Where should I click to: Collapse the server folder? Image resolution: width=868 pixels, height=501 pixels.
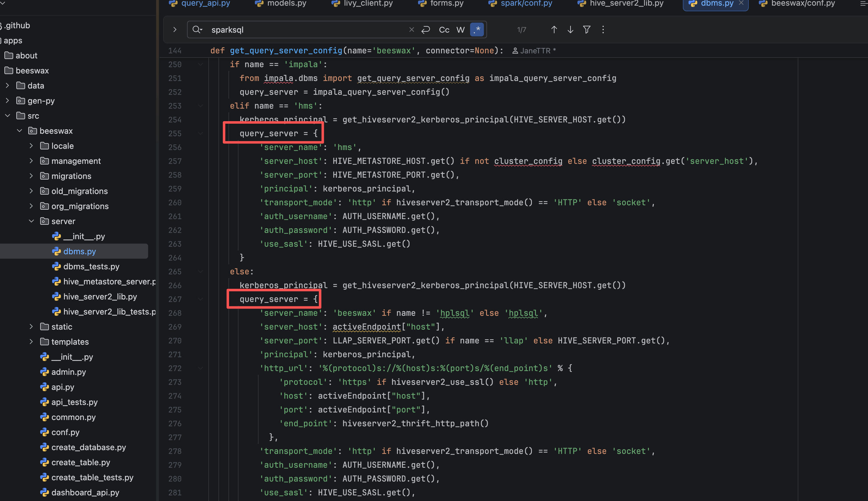(x=31, y=221)
